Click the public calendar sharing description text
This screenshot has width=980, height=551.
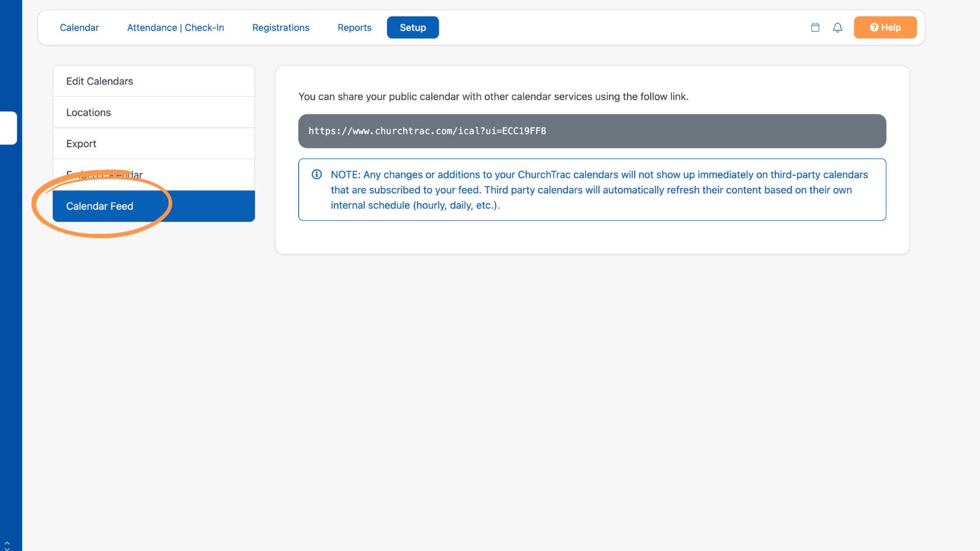(493, 97)
